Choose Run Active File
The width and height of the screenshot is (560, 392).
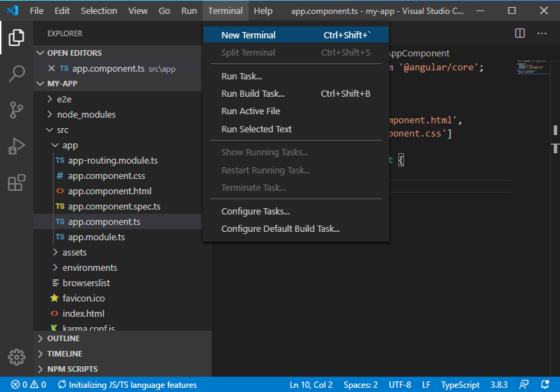(x=296, y=111)
